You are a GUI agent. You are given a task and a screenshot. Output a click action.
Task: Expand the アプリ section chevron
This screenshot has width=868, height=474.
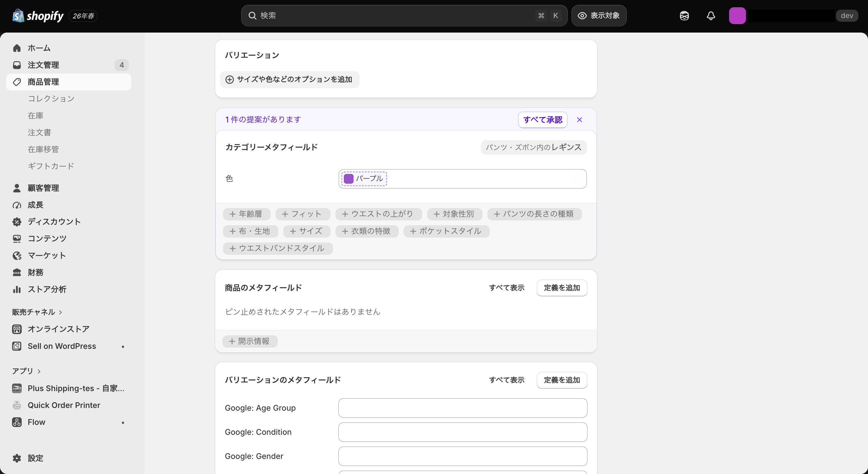tap(39, 371)
